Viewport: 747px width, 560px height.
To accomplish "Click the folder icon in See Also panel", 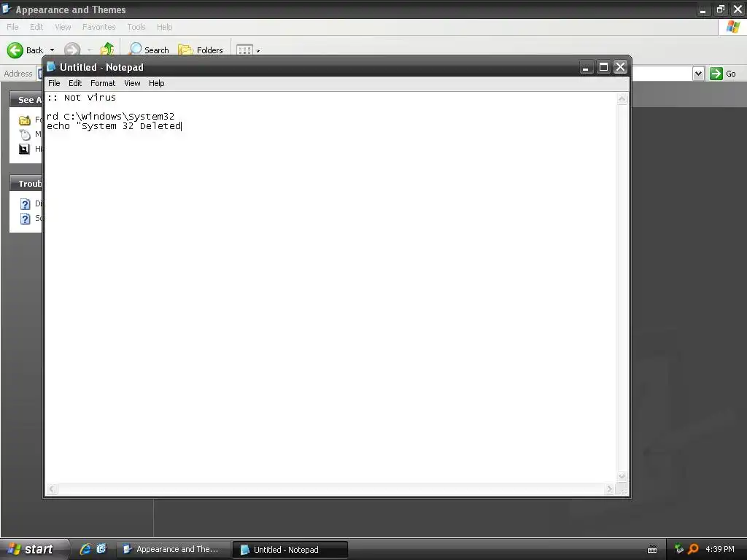I will coord(24,120).
